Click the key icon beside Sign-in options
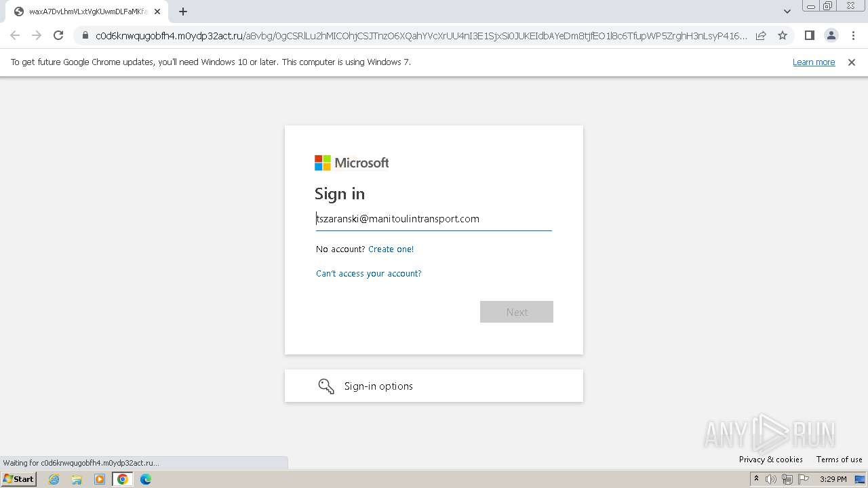The width and height of the screenshot is (868, 488). [326, 386]
